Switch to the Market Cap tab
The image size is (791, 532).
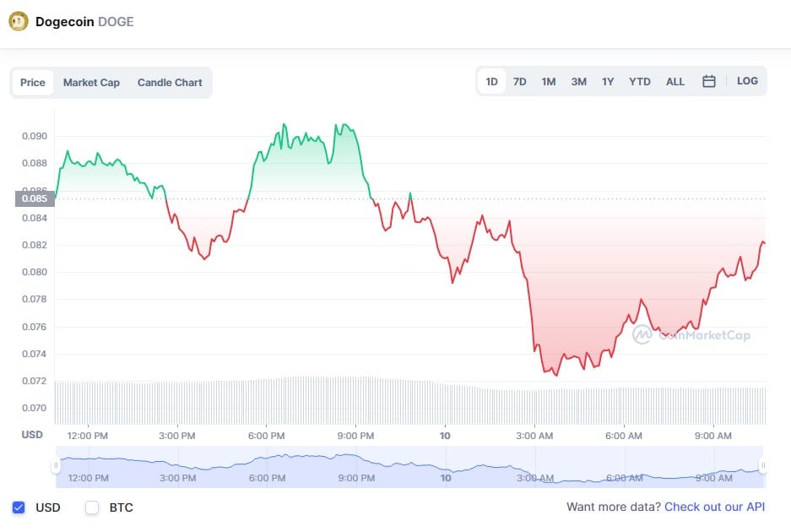(x=91, y=82)
